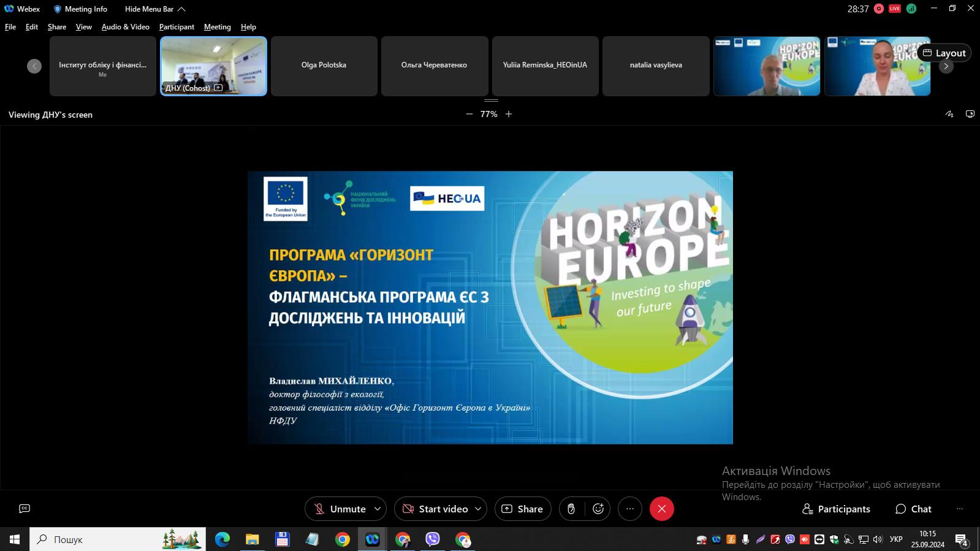Open Viber from the taskbar

[x=433, y=539]
